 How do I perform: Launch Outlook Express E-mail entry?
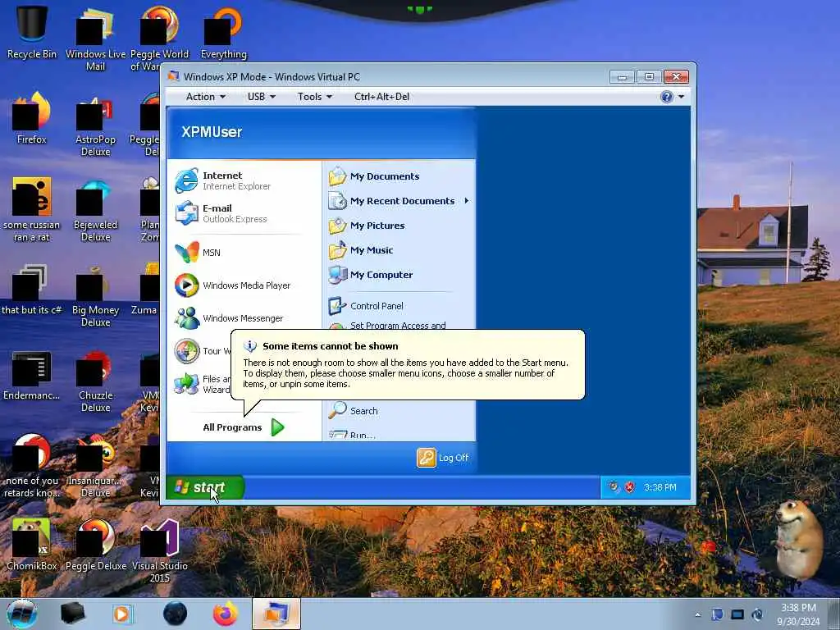click(x=244, y=213)
